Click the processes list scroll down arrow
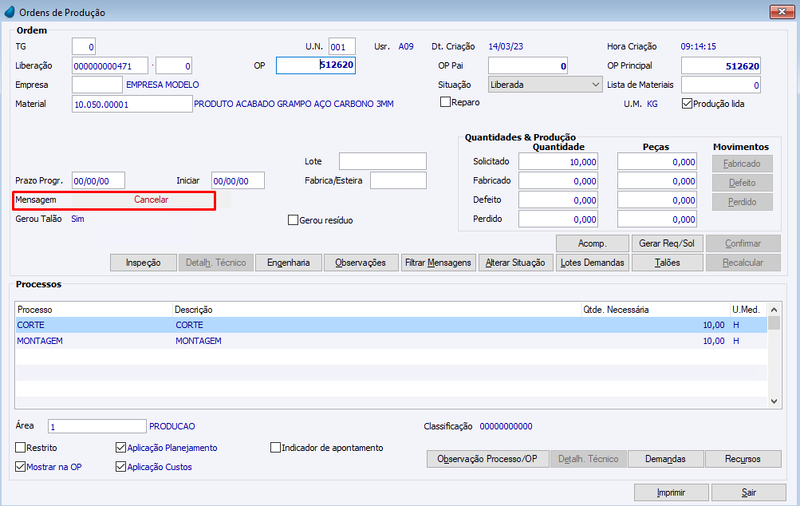This screenshot has height=506, width=800. coord(774,401)
